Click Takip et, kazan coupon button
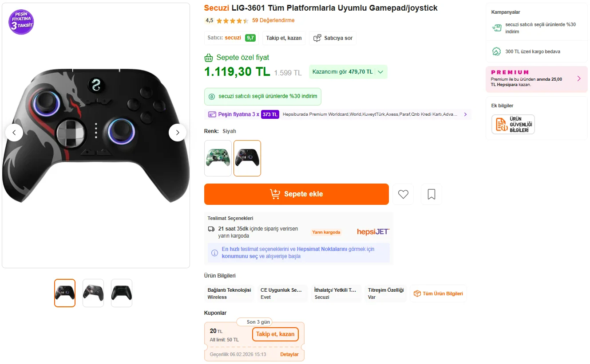This screenshot has width=590, height=364. (x=275, y=334)
